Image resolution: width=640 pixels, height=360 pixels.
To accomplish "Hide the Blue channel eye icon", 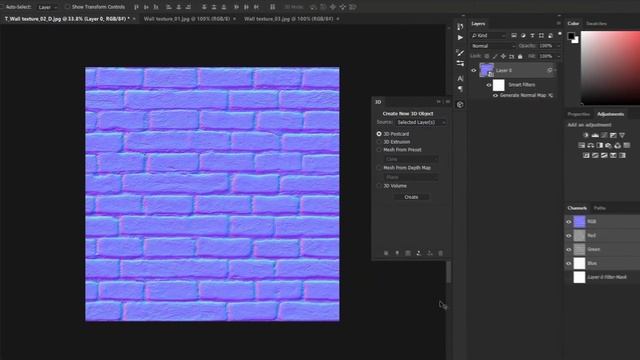I will 569,263.
